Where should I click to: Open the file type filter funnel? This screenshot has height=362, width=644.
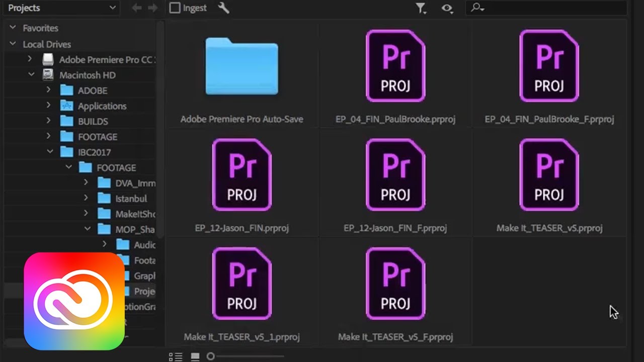pos(421,8)
